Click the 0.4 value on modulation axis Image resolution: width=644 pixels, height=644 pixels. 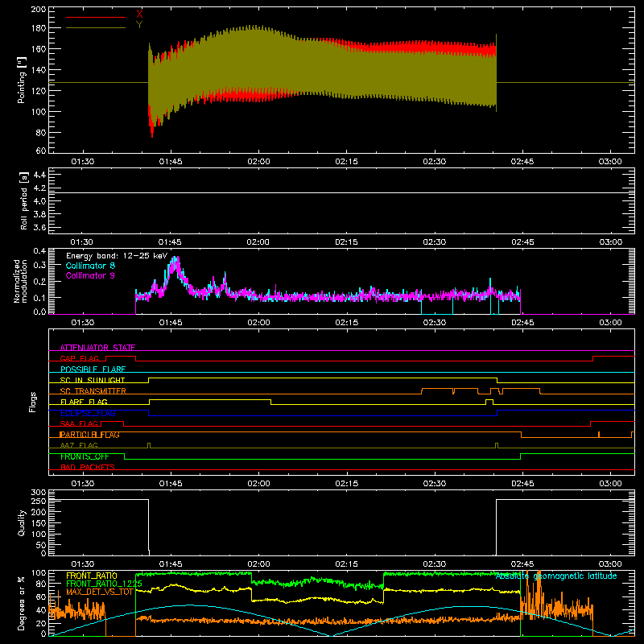39,251
